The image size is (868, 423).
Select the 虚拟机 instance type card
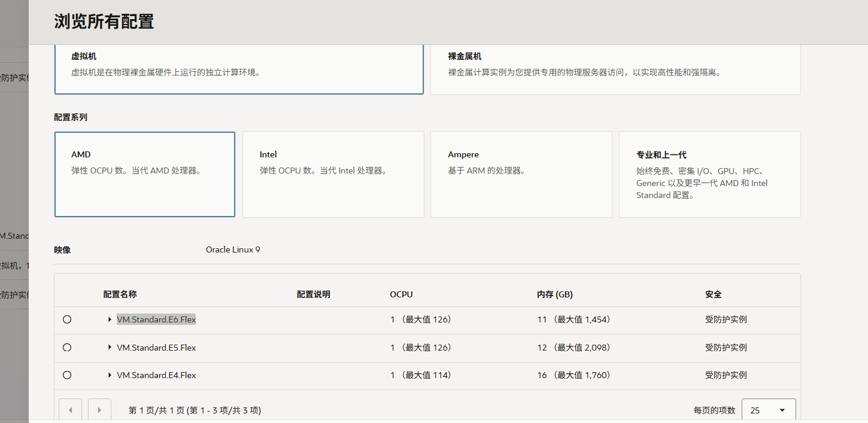click(x=239, y=69)
